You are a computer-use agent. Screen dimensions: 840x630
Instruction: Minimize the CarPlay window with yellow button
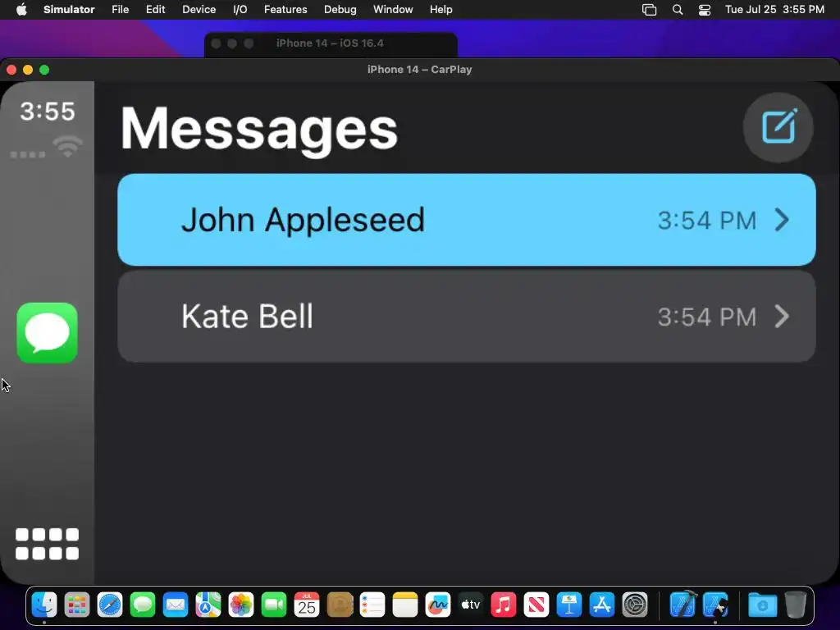[28, 70]
